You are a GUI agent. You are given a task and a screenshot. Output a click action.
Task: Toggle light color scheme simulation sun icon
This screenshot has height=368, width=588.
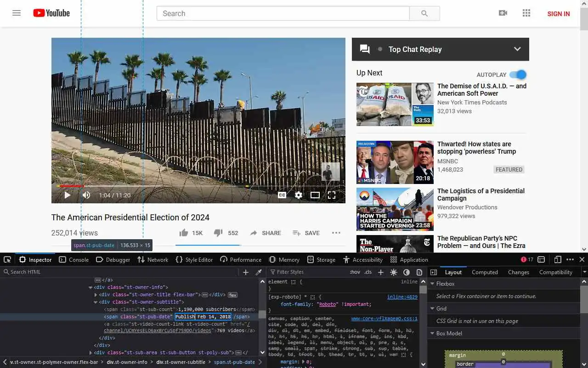[394, 272]
